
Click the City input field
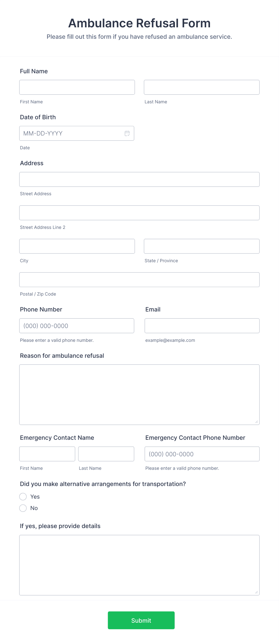coord(77,246)
